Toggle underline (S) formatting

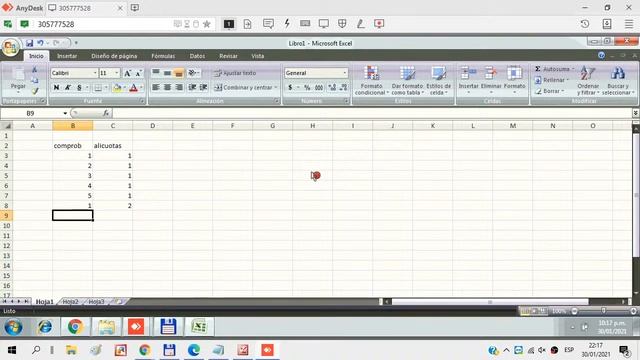coord(79,87)
